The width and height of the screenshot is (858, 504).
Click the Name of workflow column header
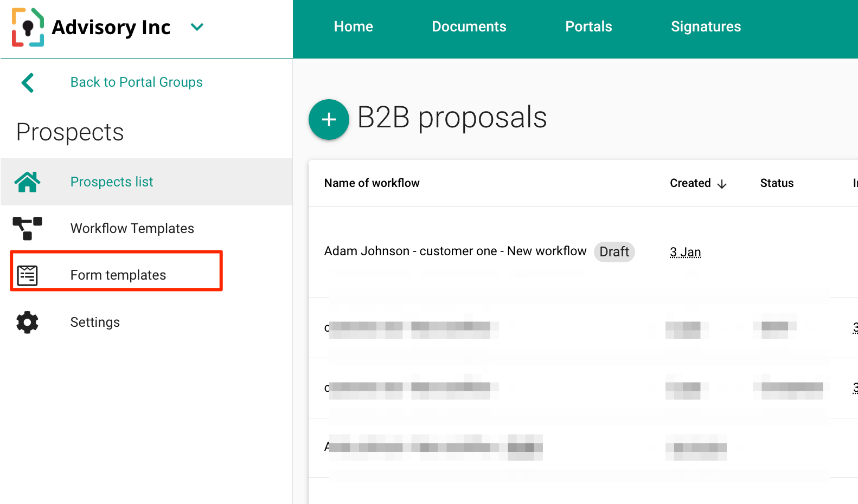pos(372,183)
